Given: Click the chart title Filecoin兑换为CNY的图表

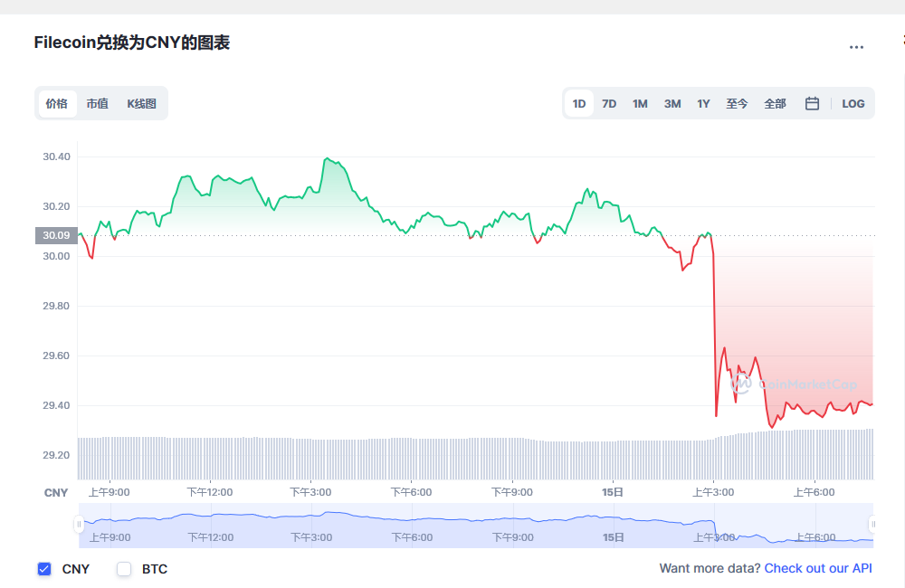Looking at the screenshot, I should tap(131, 43).
